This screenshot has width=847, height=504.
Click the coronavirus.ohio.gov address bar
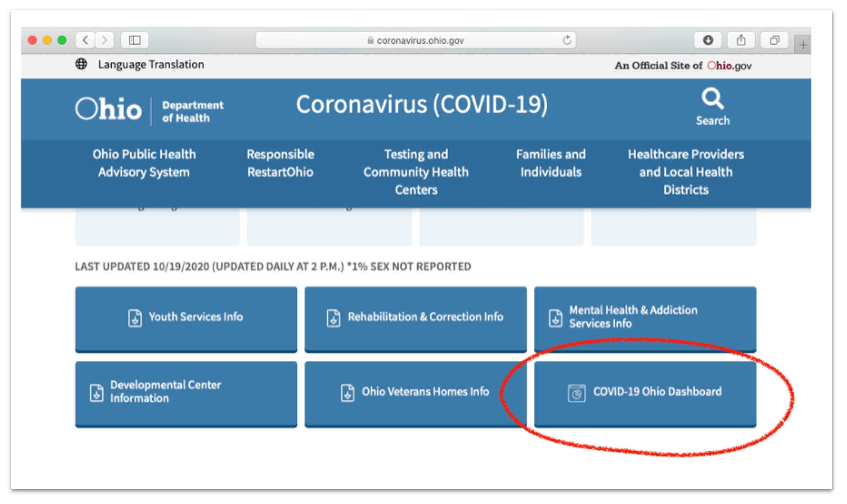click(x=416, y=40)
